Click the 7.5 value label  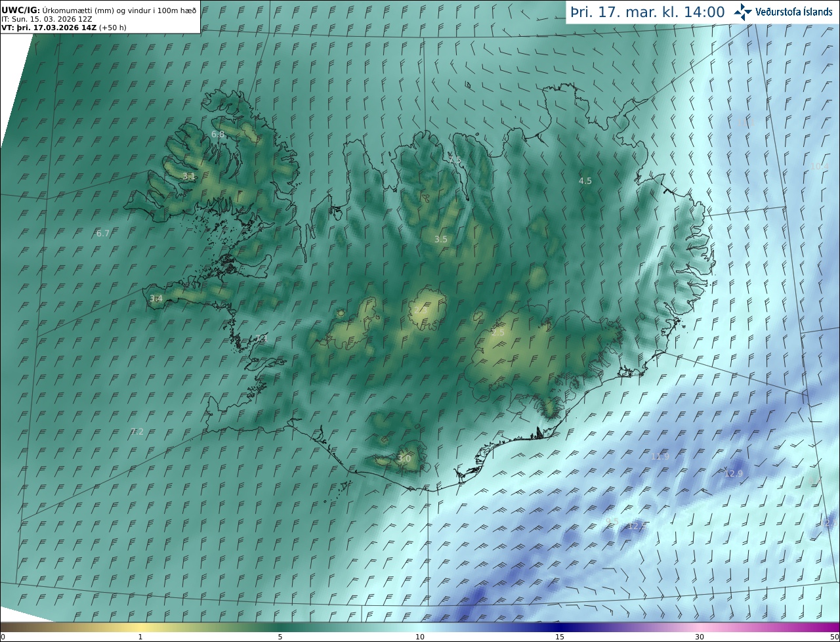point(455,160)
